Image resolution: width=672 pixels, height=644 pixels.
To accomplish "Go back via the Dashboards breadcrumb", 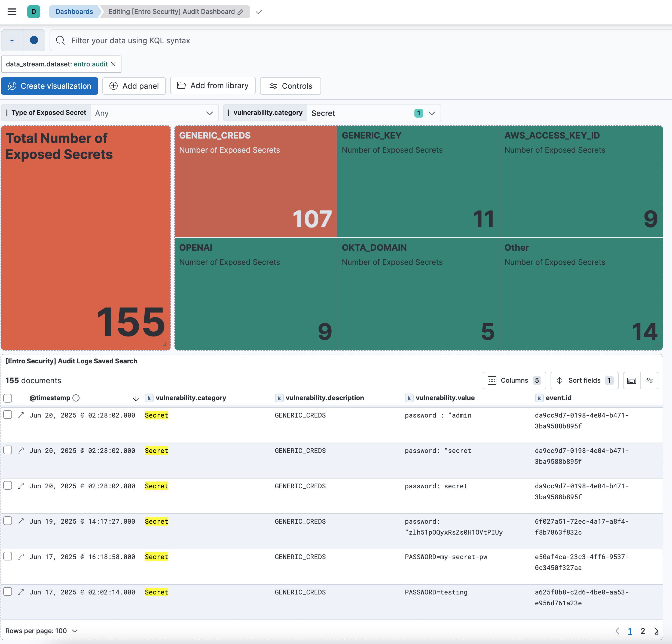I will 74,11.
